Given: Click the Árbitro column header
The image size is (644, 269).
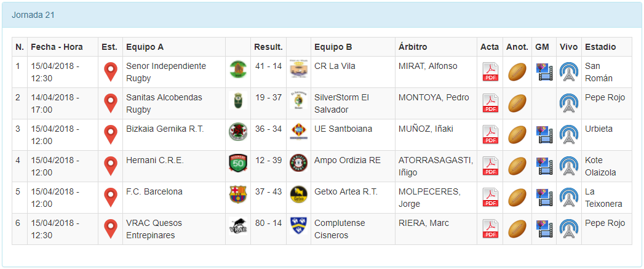Looking at the screenshot, I should click(413, 47).
